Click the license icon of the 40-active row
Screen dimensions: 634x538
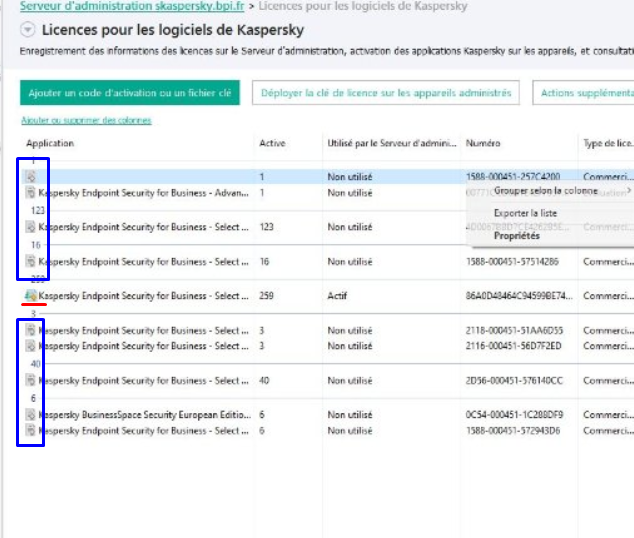tap(30, 381)
